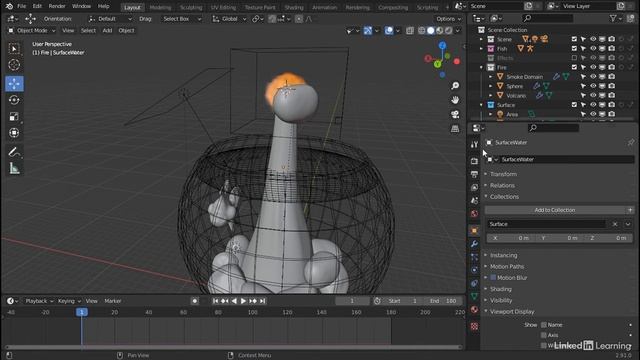
Task: Select the Annotate tool
Action: click(14, 152)
